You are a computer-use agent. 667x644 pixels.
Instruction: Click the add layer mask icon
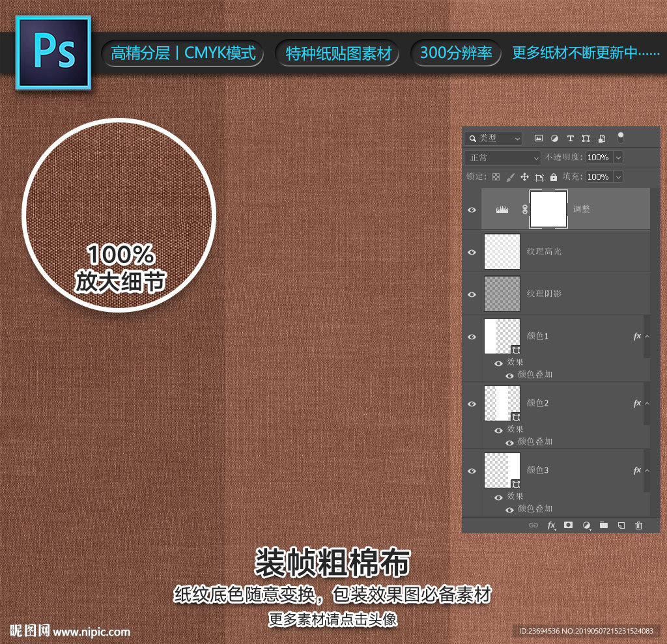pyautogui.click(x=568, y=525)
